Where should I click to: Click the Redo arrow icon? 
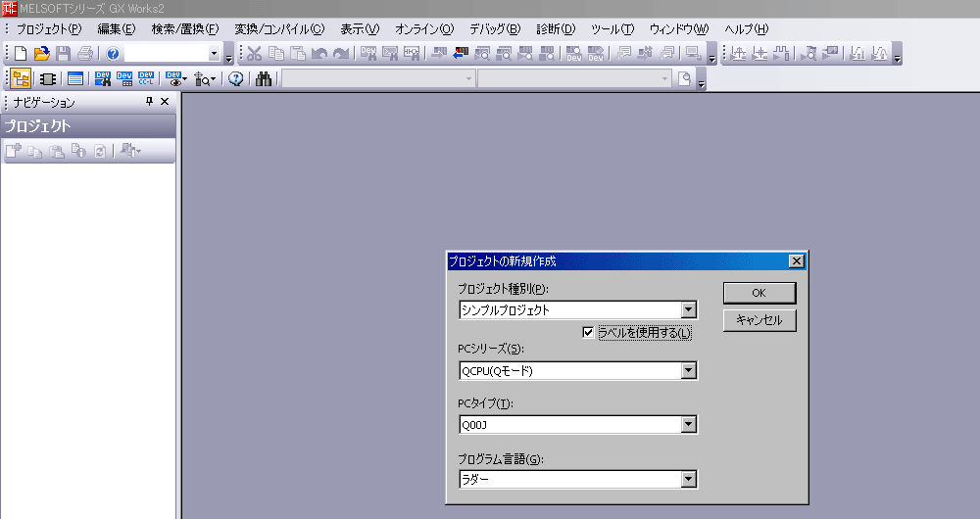341,54
